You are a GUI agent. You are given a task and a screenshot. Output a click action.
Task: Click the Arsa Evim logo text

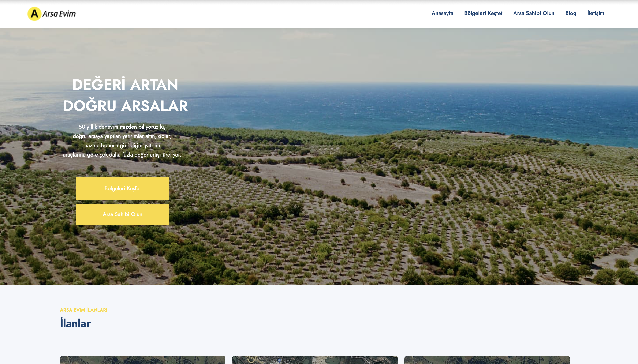(x=59, y=14)
